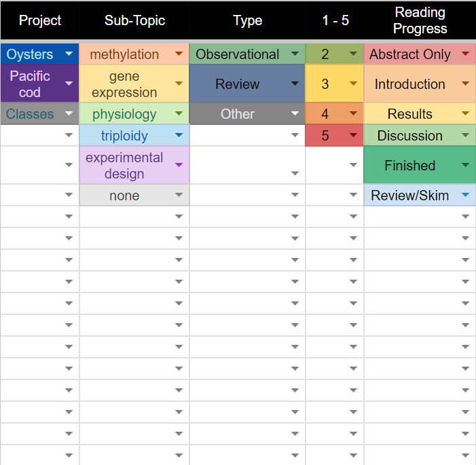Select the green Finished progress chip
The height and width of the screenshot is (465, 476).
tap(409, 165)
